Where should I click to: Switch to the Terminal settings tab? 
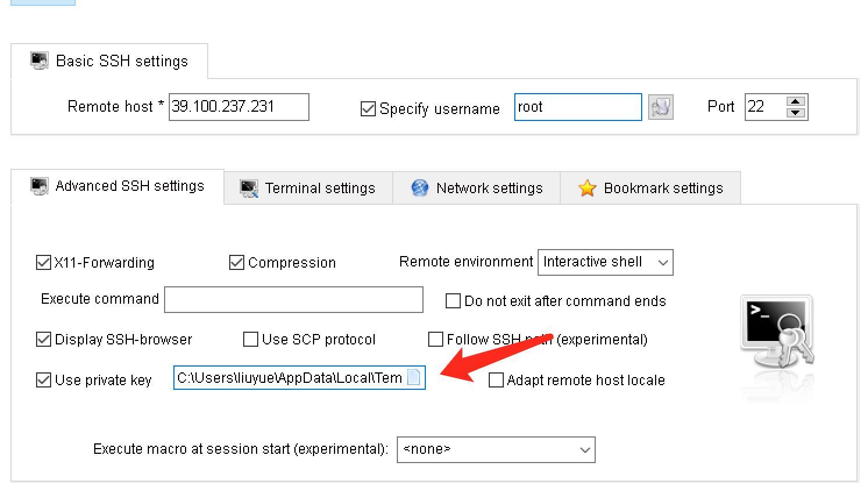[x=308, y=188]
